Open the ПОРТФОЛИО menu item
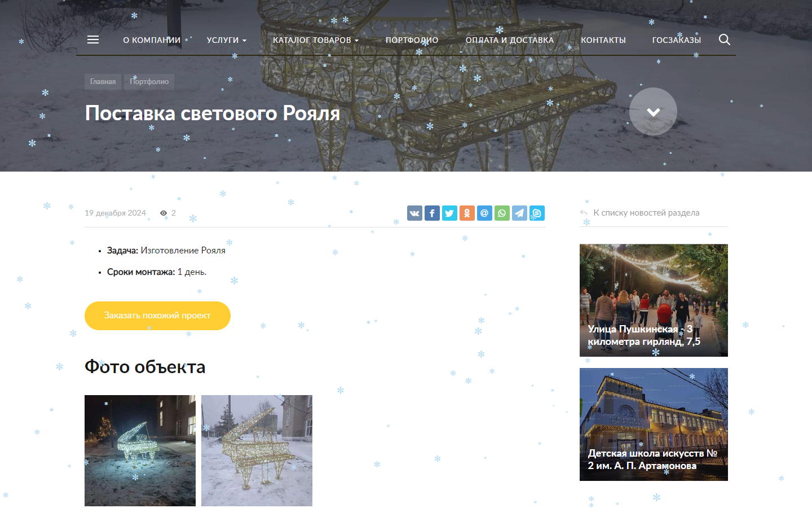The image size is (812, 508). coord(412,40)
